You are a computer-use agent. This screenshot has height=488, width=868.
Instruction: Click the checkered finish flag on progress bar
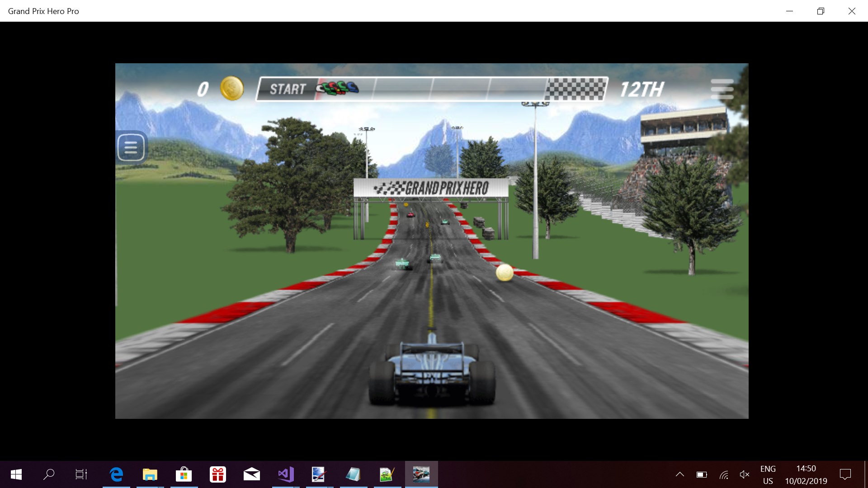(575, 89)
